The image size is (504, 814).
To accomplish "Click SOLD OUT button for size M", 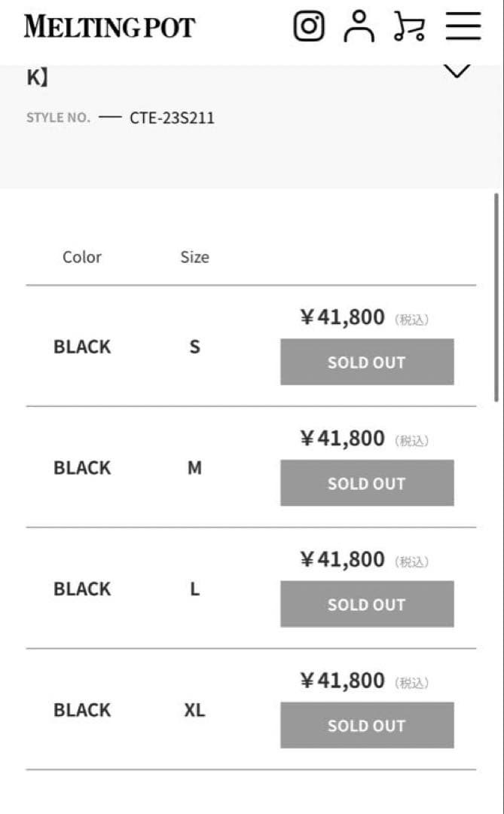I will point(367,483).
